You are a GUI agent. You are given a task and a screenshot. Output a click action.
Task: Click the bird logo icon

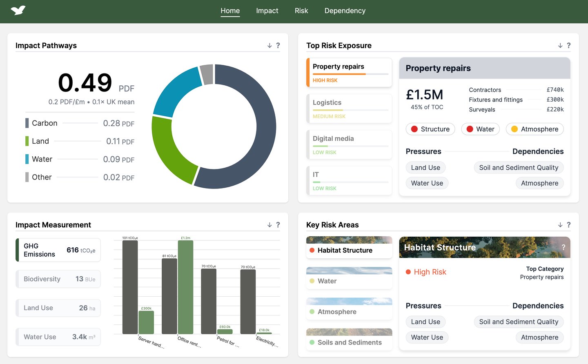(x=18, y=10)
